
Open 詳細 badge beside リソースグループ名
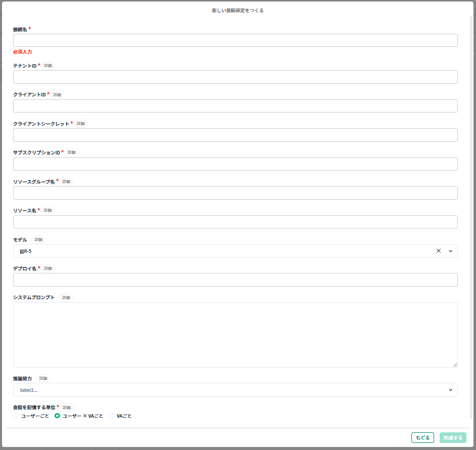coord(66,182)
